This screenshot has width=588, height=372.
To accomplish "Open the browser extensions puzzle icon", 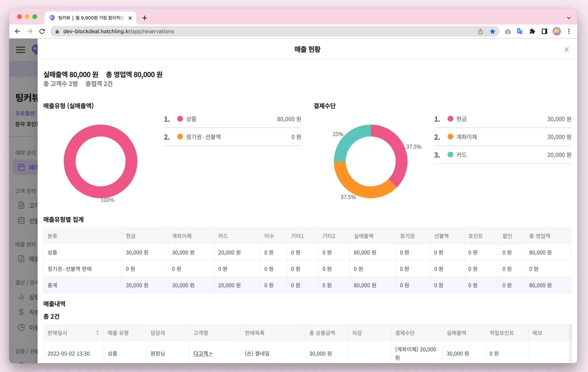I will 532,31.
